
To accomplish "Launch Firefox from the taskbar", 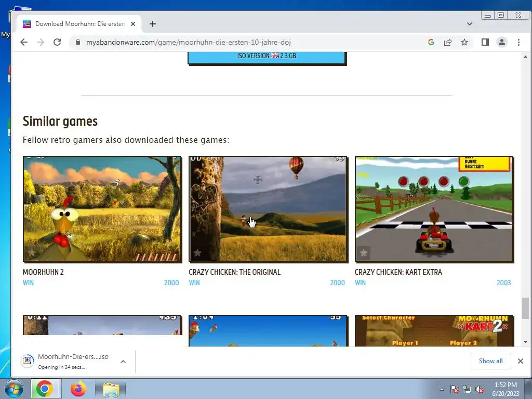I will [x=78, y=389].
